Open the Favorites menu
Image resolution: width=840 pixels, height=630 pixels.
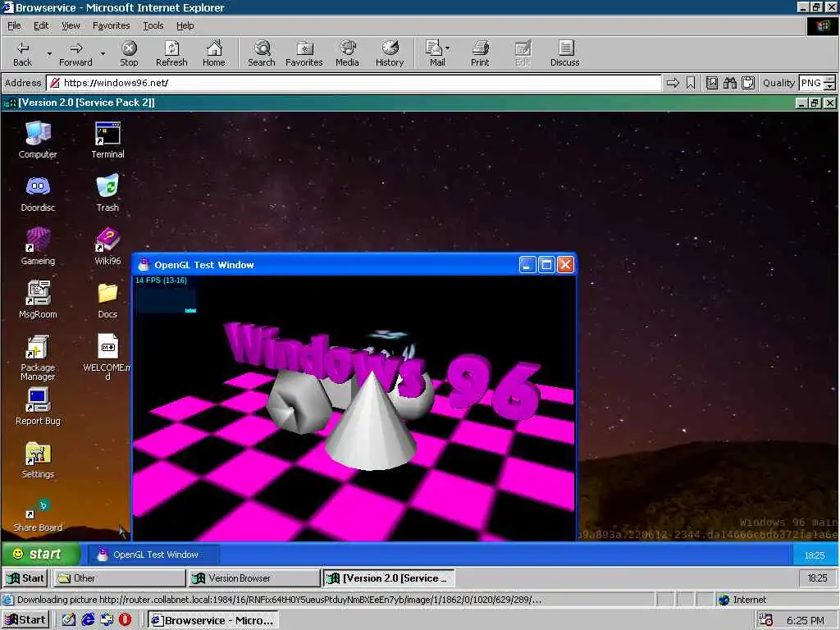pyautogui.click(x=111, y=25)
